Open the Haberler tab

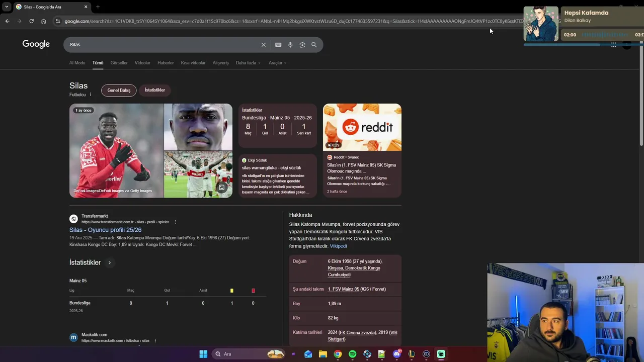coord(166,63)
